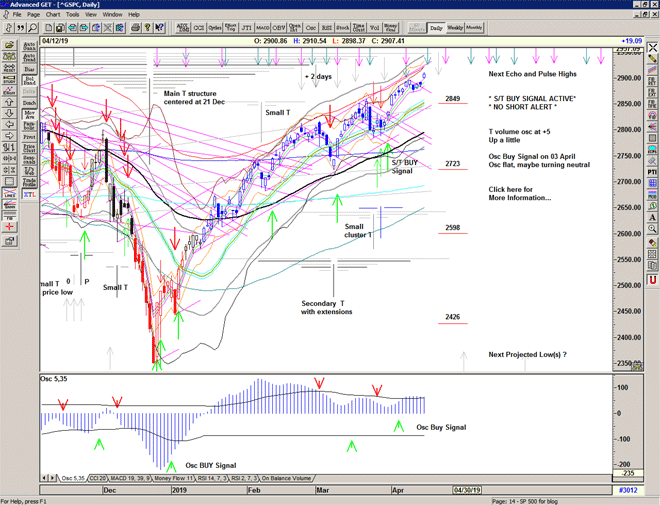Click the Auto Gann tool button

click(27, 47)
